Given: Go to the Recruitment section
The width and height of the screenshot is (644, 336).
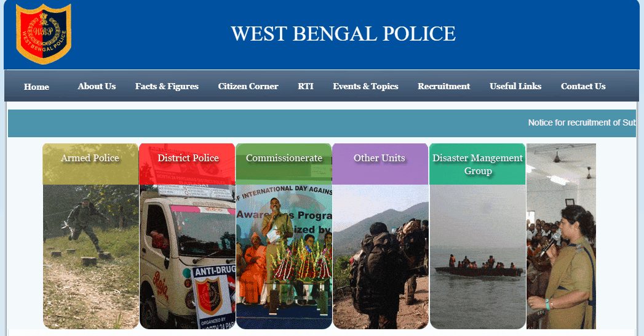Looking at the screenshot, I should click(x=444, y=86).
